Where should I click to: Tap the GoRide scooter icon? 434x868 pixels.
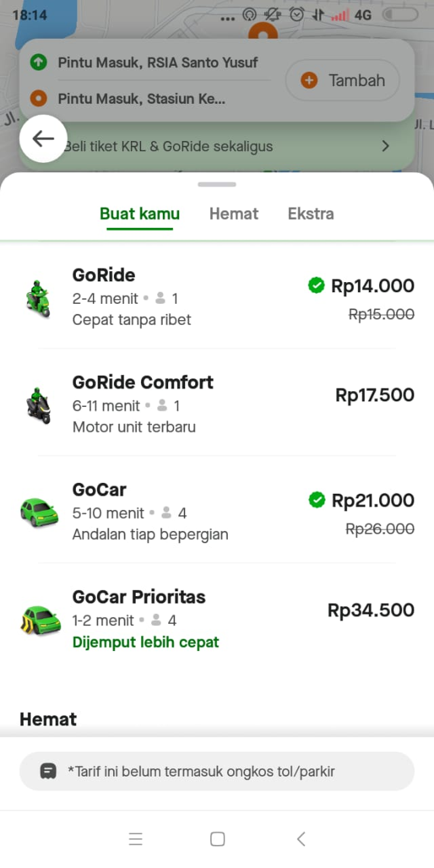point(38,298)
